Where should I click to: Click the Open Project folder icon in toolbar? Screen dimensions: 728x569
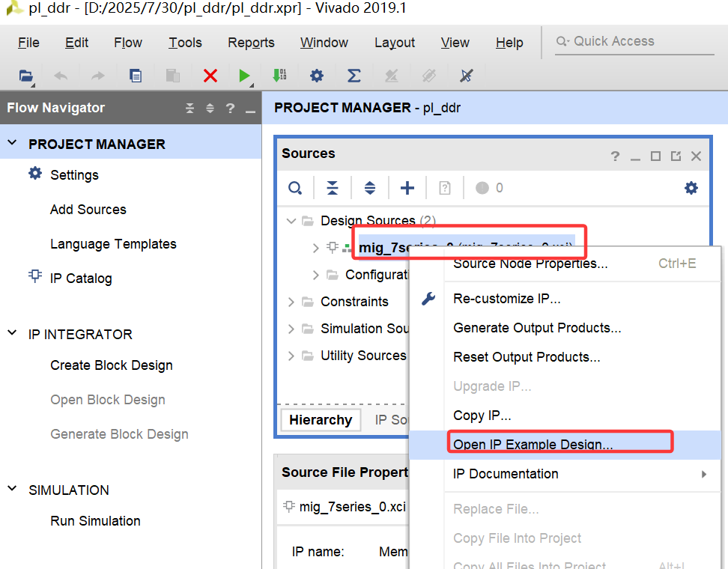tap(26, 75)
